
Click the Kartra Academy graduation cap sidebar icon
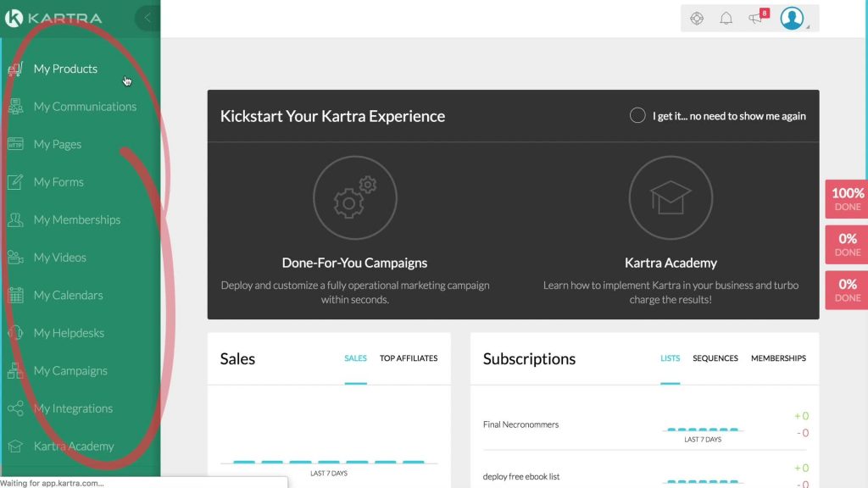pos(15,446)
